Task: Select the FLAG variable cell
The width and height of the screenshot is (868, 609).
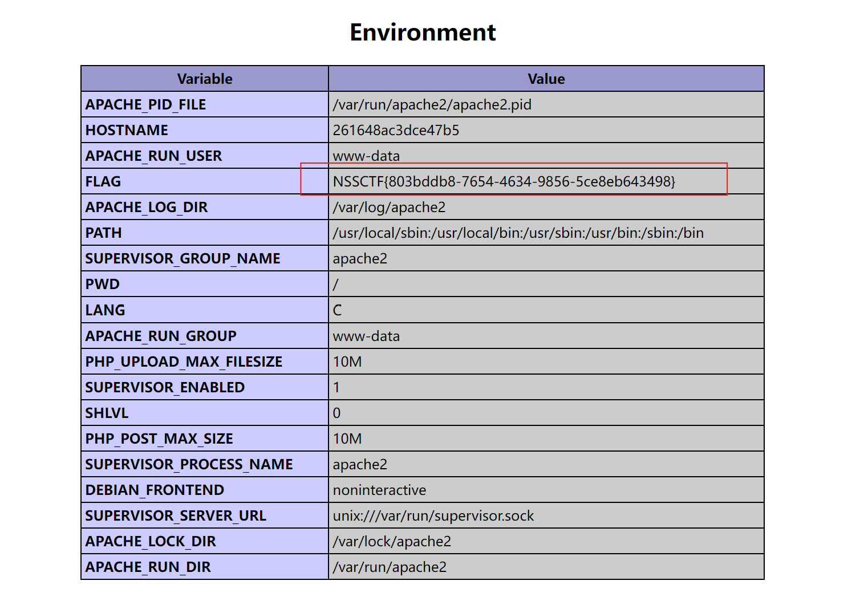Action: pos(205,181)
